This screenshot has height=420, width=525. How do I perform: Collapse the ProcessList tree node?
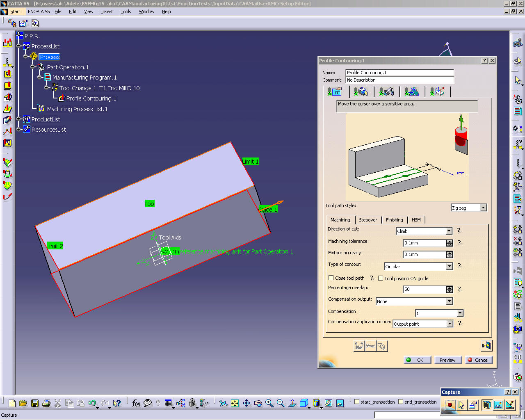tap(18, 46)
